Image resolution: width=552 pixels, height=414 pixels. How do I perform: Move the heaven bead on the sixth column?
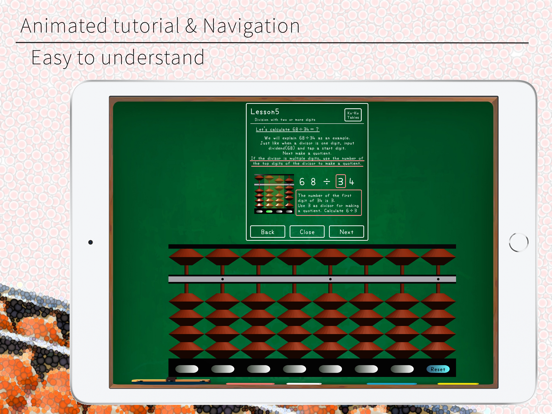[366, 257]
